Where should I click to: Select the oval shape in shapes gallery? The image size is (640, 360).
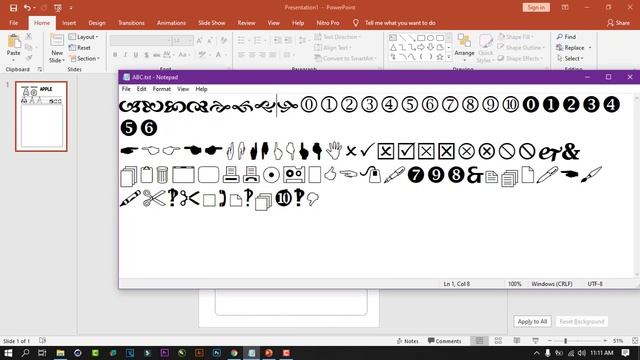(x=430, y=38)
